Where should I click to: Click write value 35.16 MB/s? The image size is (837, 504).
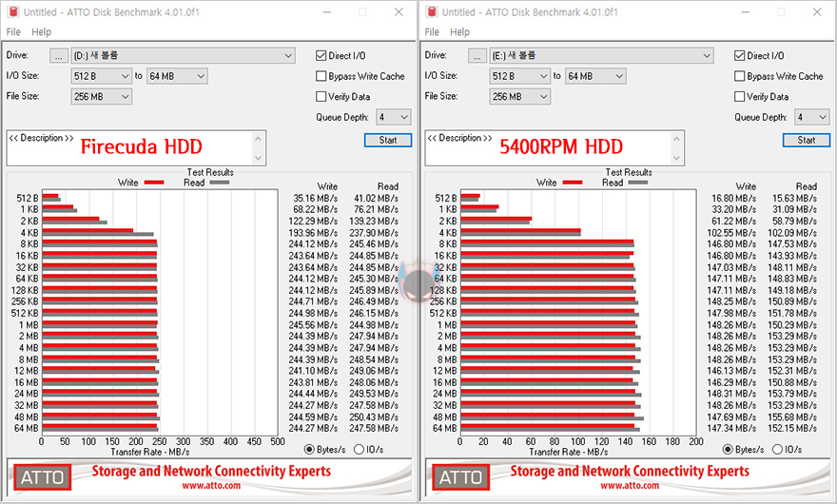pyautogui.click(x=315, y=198)
